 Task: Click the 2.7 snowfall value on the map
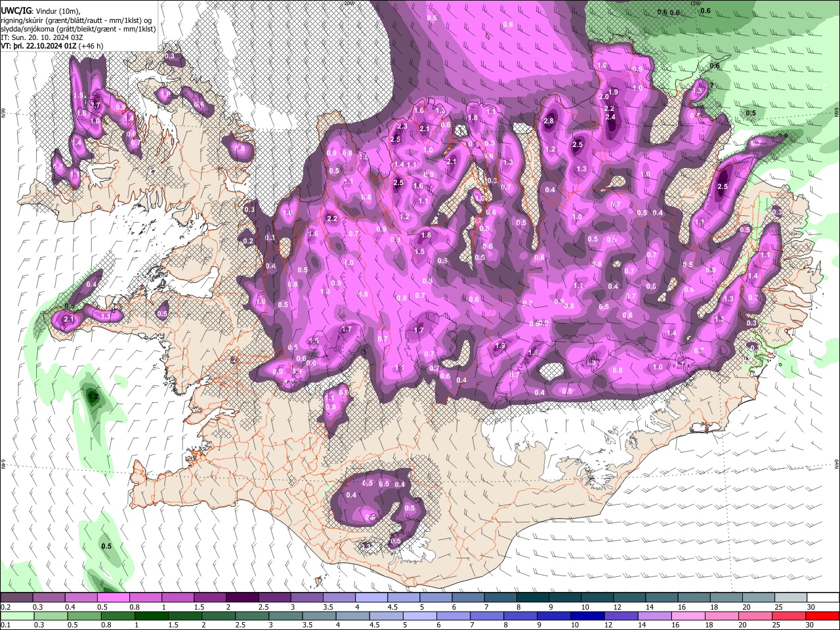pyautogui.click(x=95, y=106)
